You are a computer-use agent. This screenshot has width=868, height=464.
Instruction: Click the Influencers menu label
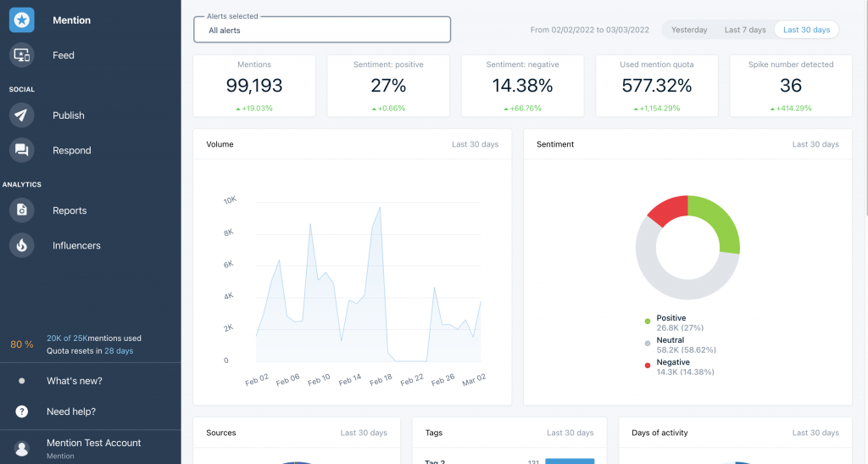tap(76, 245)
